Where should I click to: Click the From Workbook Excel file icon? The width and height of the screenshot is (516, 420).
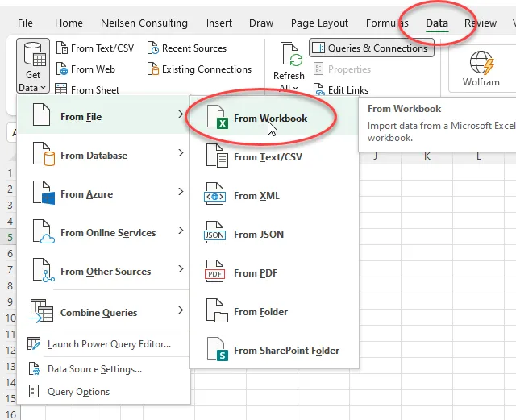tap(217, 117)
